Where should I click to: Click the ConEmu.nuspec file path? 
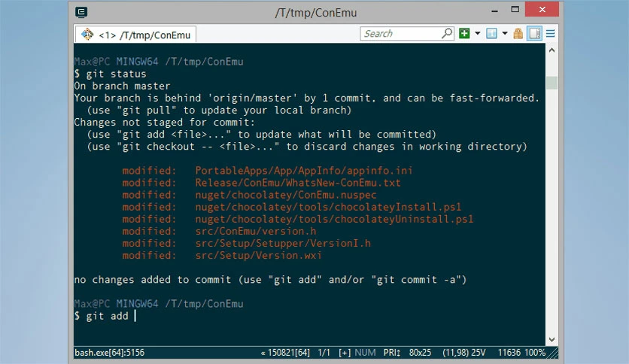[x=286, y=195]
